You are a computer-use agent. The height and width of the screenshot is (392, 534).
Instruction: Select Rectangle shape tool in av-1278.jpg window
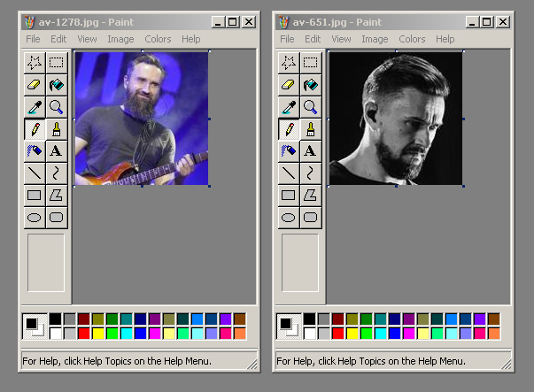tap(35, 196)
